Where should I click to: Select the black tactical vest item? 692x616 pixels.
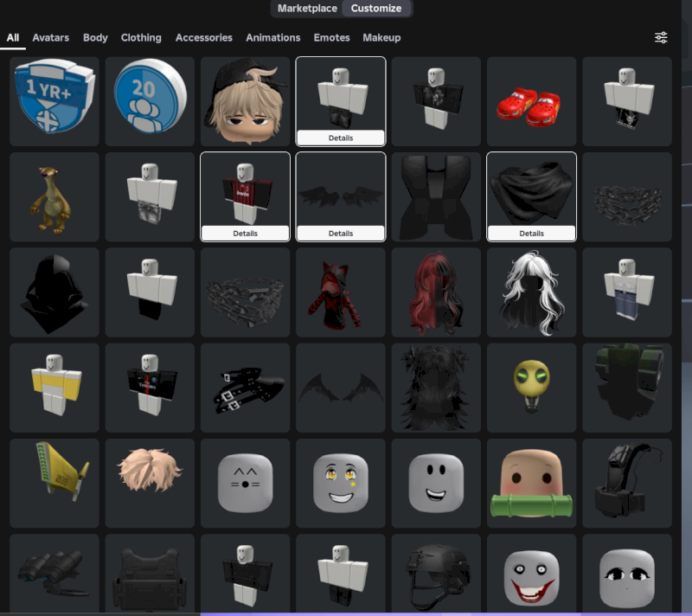pyautogui.click(x=150, y=574)
